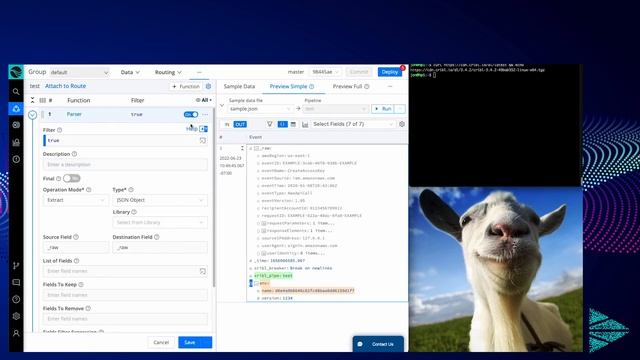Screen dimensions: 640x360
Task: Toggle the Parser function On switch
Action: point(191,114)
